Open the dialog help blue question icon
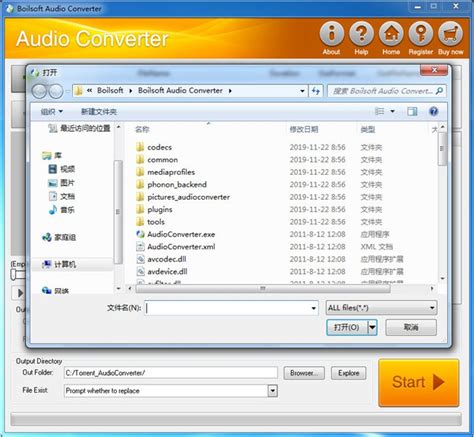 click(x=433, y=111)
